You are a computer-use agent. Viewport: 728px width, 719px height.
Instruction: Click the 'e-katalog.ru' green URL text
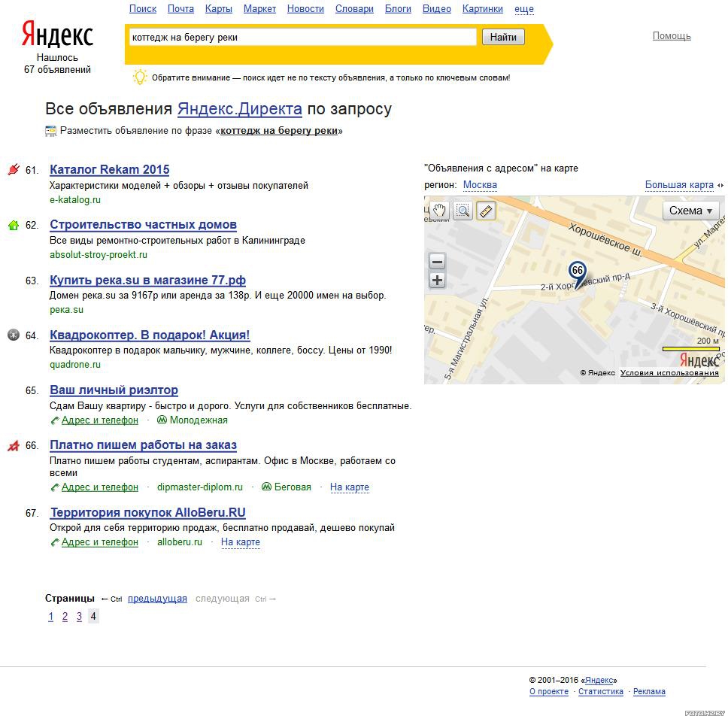click(x=75, y=199)
